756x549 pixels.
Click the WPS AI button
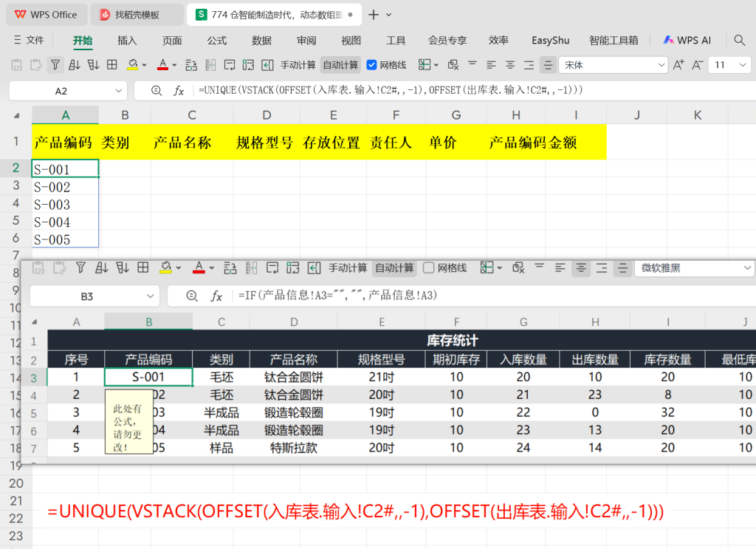pos(687,41)
